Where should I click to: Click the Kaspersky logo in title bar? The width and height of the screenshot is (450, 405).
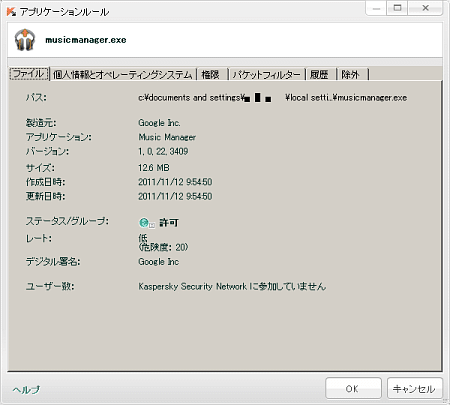point(11,12)
